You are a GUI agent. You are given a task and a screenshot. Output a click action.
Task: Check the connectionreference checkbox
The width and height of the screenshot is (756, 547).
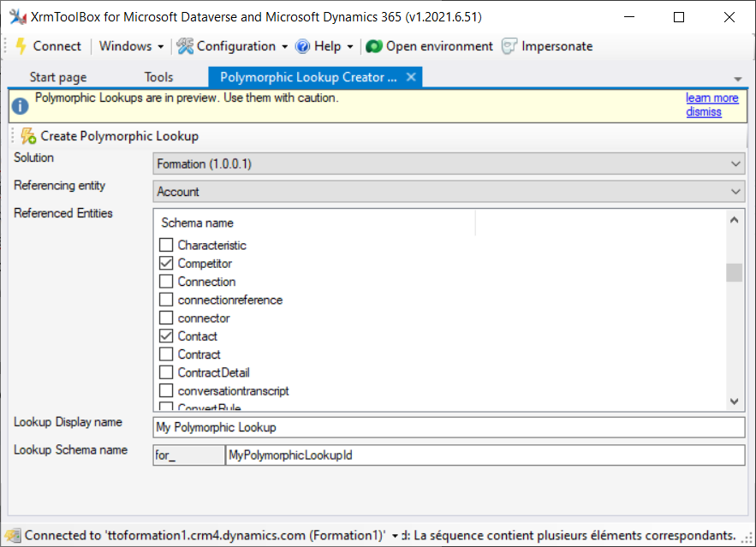pos(166,300)
